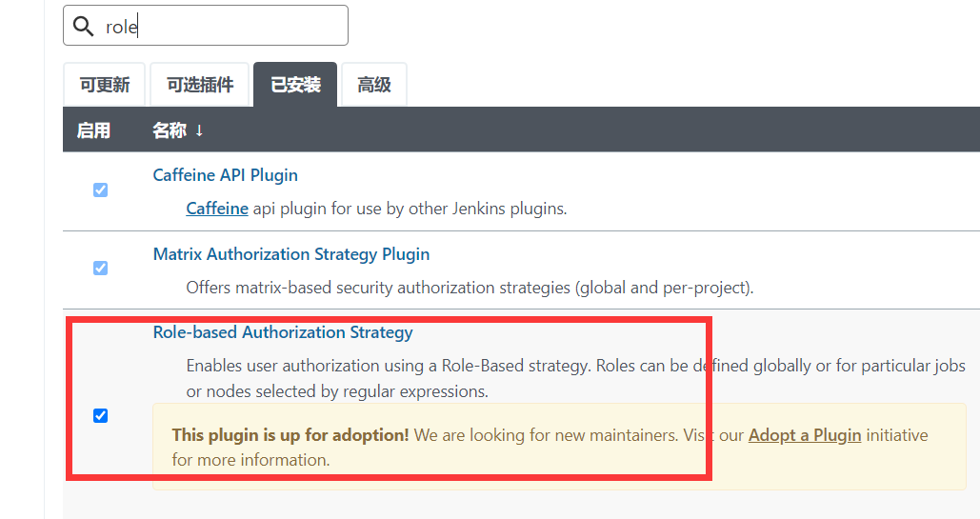Click underlined Caffeine link in the description
This screenshot has width=980, height=519.
[x=217, y=208]
